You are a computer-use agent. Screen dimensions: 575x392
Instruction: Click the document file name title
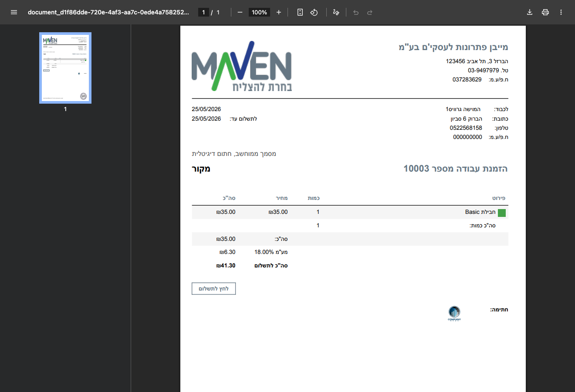click(x=108, y=12)
